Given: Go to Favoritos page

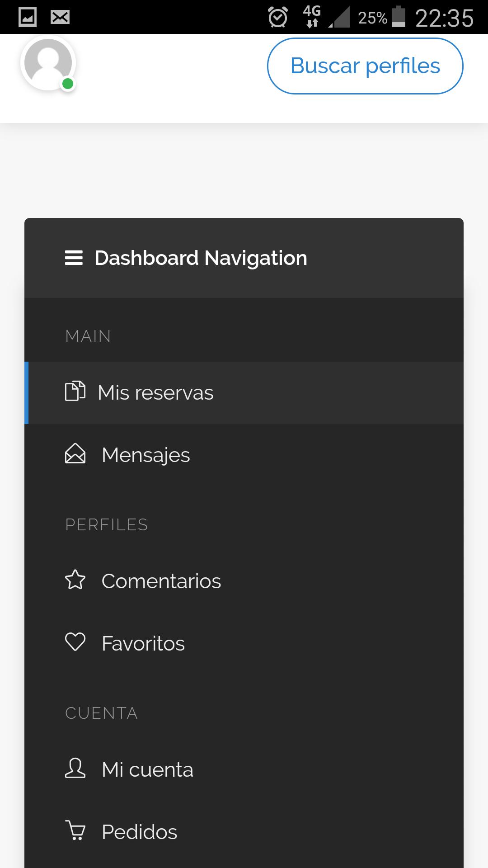Looking at the screenshot, I should [244, 643].
